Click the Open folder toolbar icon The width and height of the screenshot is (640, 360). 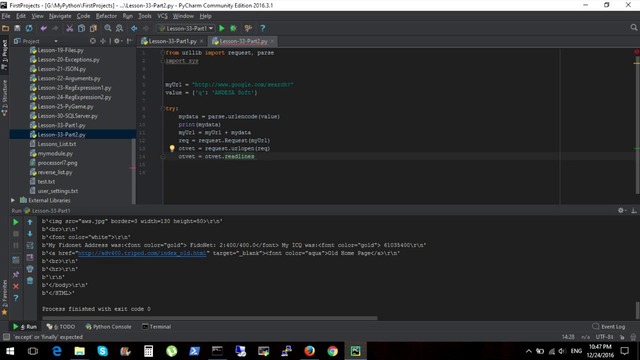pos(5,28)
